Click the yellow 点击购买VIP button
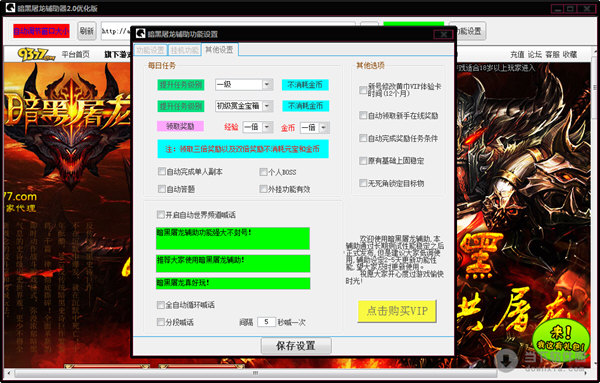Image resolution: width=600 pixels, height=383 pixels. click(397, 311)
